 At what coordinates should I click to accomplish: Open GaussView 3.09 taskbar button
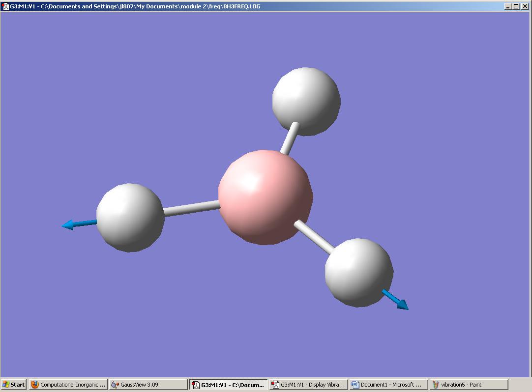148,385
